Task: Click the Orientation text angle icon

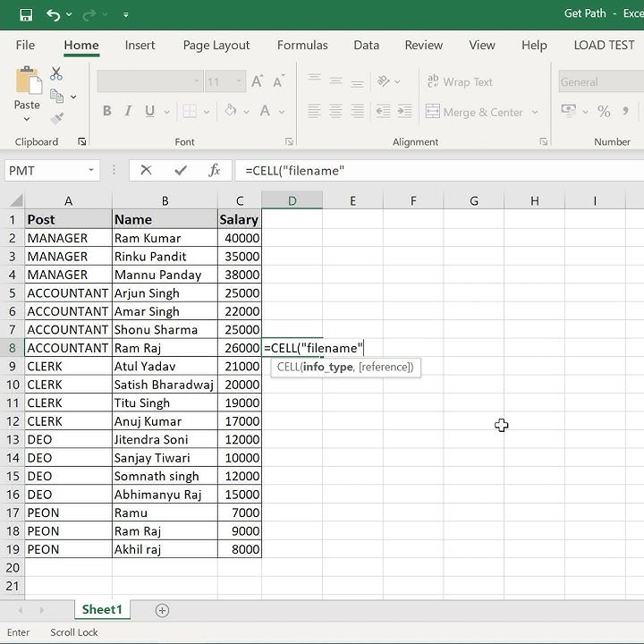Action: (x=384, y=81)
